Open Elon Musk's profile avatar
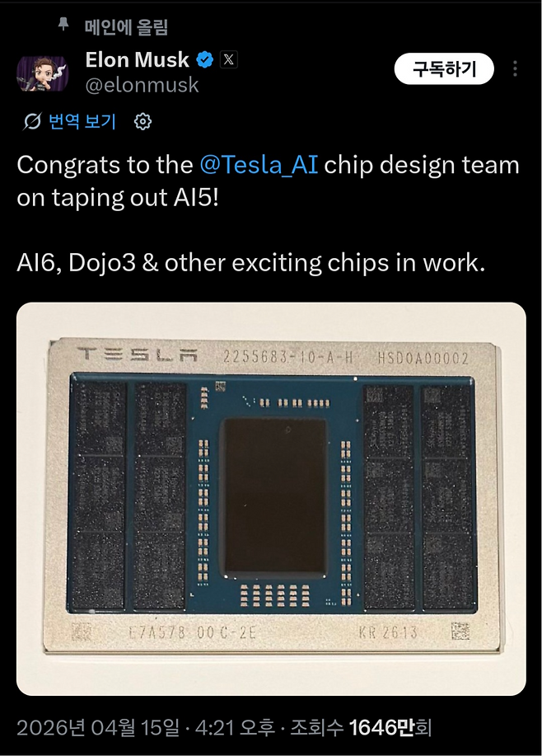The image size is (542, 756). point(37,74)
